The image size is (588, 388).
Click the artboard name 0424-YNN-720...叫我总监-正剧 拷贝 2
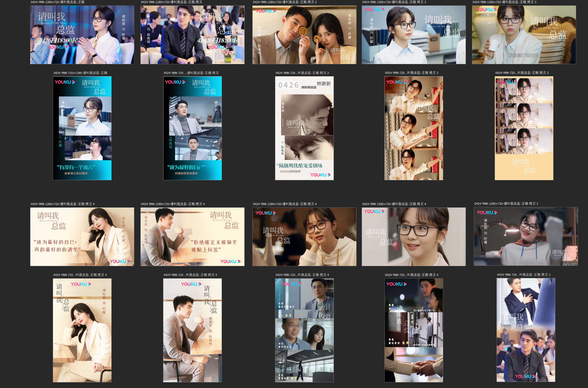click(302, 73)
